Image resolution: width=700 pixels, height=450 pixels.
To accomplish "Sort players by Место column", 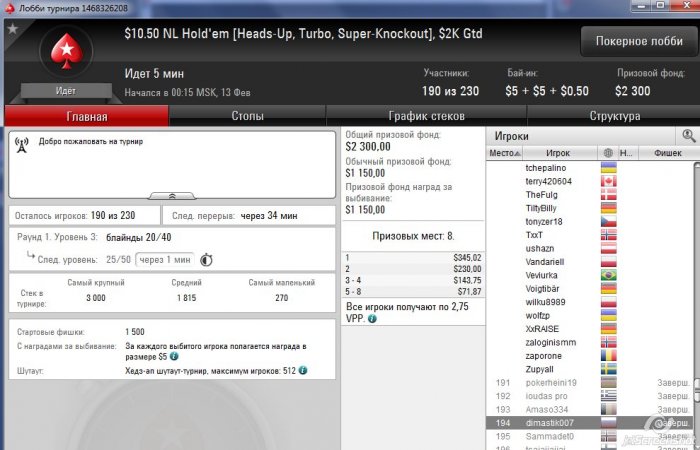I will point(504,153).
